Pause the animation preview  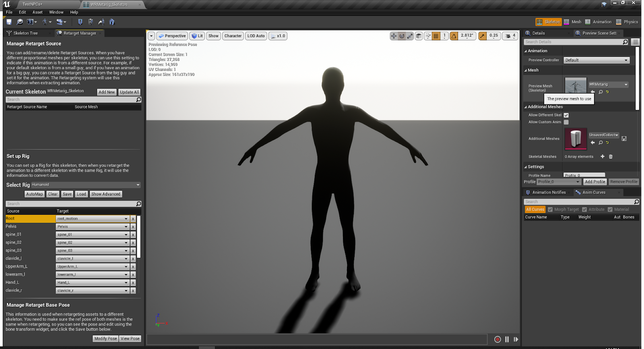pyautogui.click(x=507, y=339)
